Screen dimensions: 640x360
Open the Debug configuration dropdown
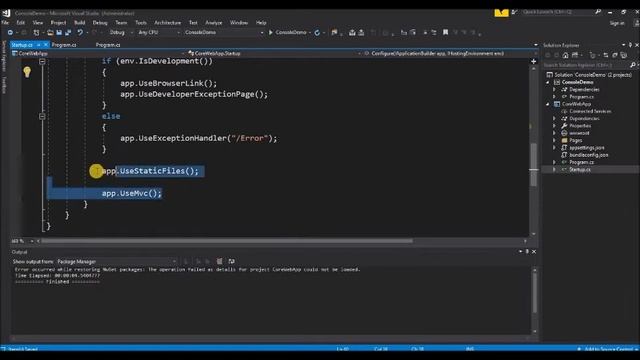click(x=131, y=32)
